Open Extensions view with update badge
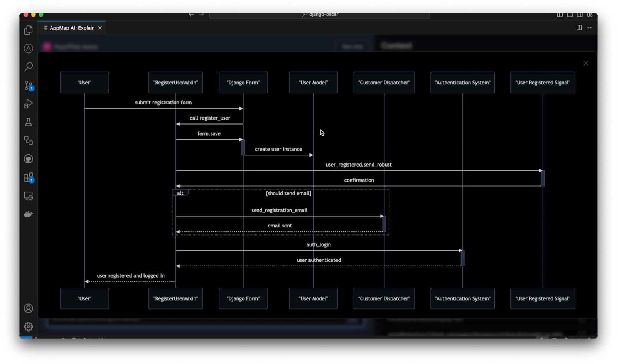 point(29,177)
